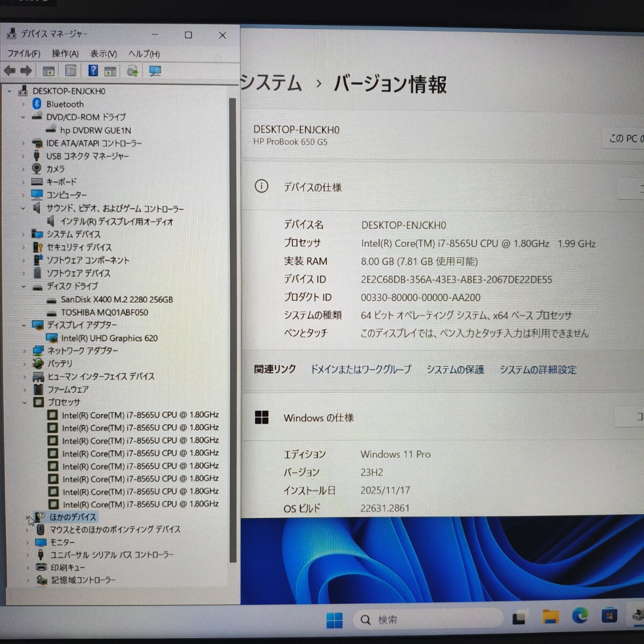Select the セキュリティ デバイス category icon
Image resolution: width=644 pixels, height=644 pixels.
[38, 247]
